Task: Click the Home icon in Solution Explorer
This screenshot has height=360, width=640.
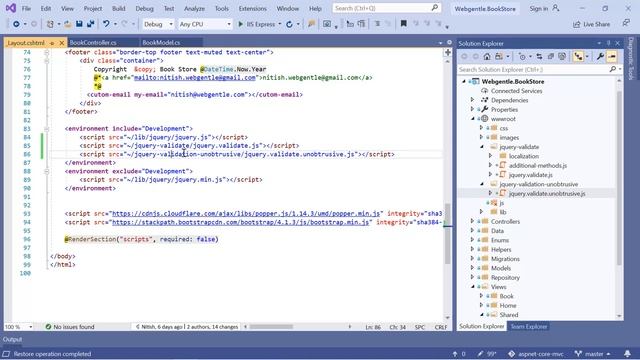Action: (x=487, y=57)
